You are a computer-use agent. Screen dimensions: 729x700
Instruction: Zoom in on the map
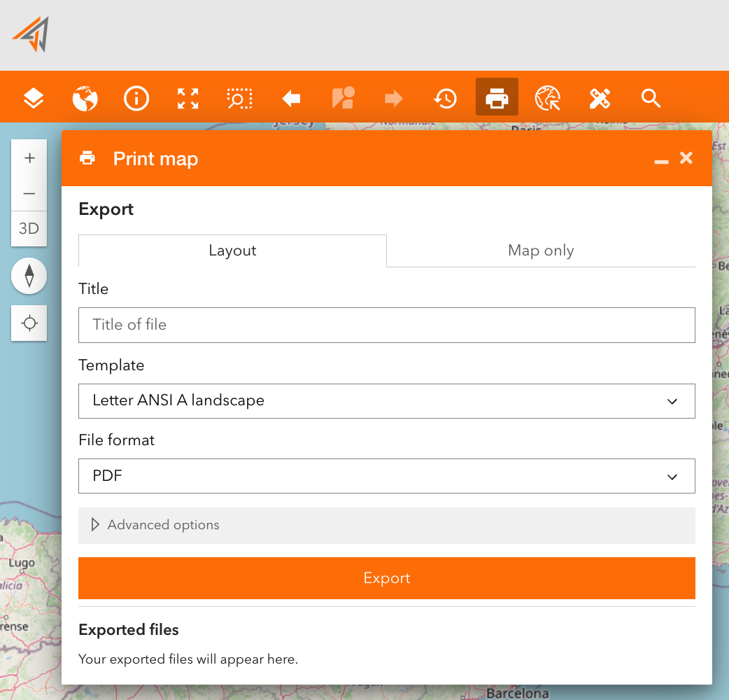29,157
